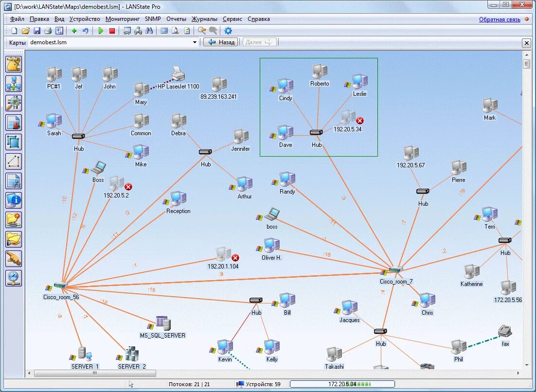Open settings with blue gear icon
This screenshot has height=392, width=536.
pyautogui.click(x=228, y=31)
